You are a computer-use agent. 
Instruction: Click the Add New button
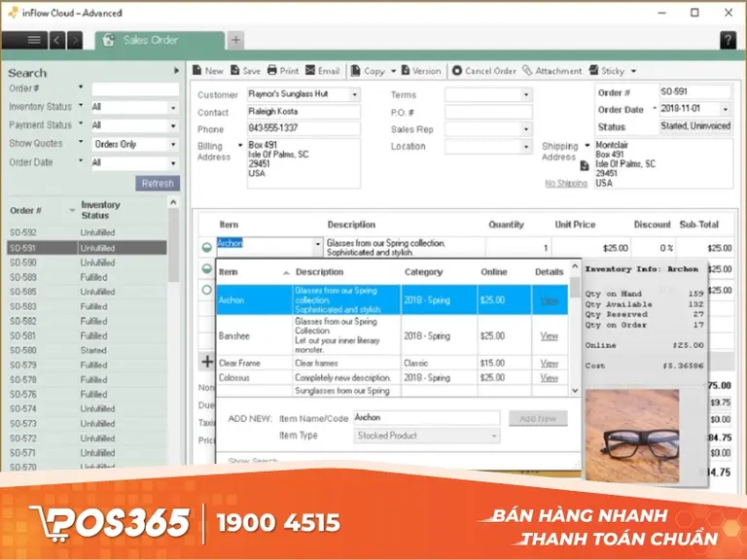(538, 419)
